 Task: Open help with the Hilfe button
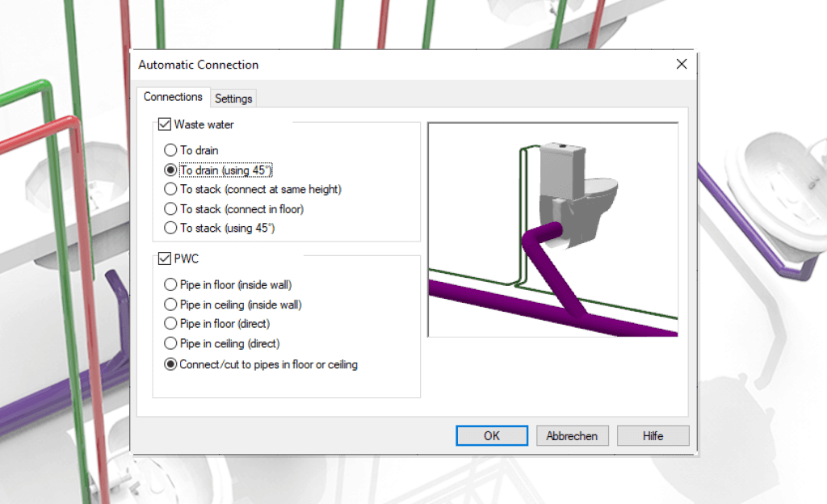pos(653,436)
